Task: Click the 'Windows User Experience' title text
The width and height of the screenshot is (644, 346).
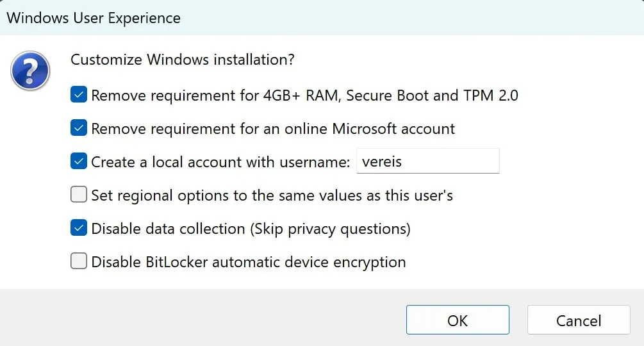Action: [94, 17]
